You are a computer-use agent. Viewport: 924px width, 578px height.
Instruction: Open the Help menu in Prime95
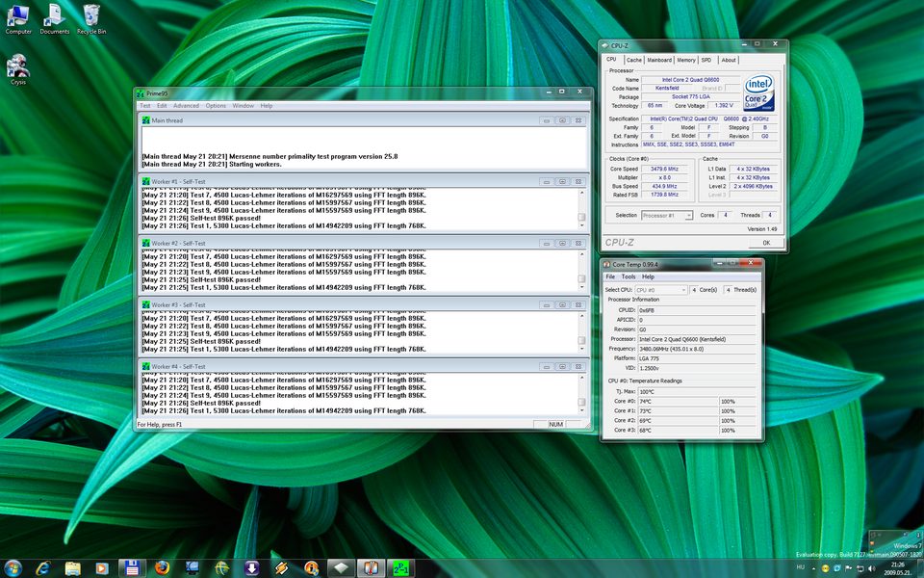[267, 106]
